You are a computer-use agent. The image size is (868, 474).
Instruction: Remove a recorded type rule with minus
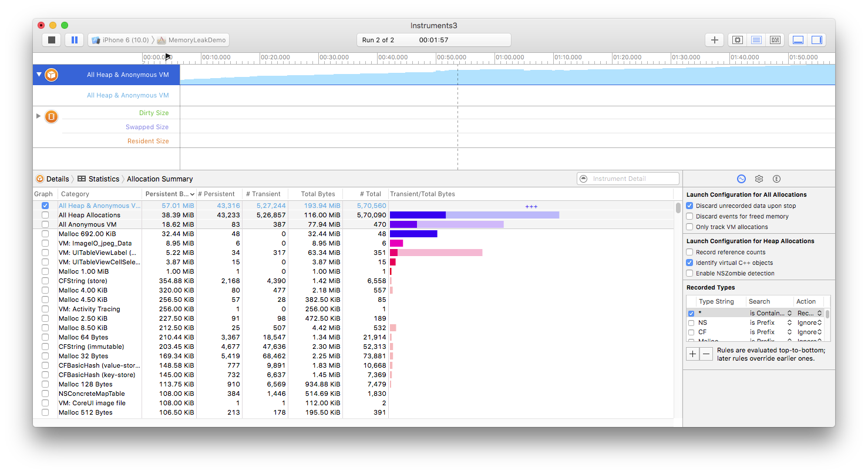(x=706, y=354)
